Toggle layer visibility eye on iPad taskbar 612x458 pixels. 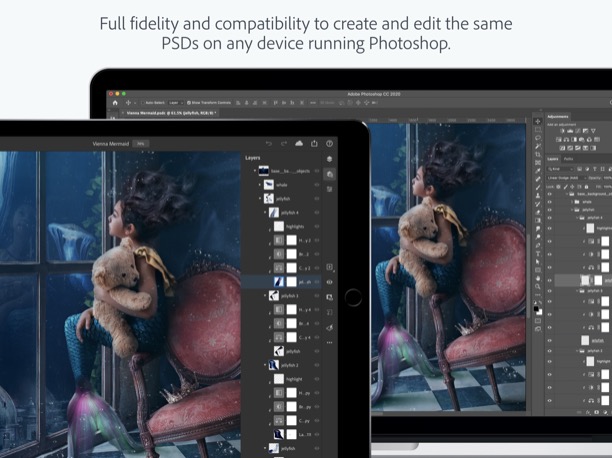[330, 282]
